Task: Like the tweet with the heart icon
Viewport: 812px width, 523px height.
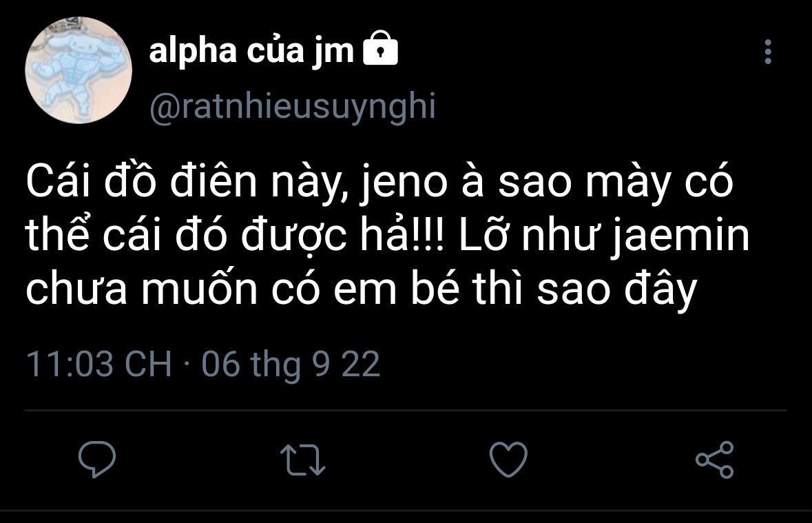Action: coord(508,459)
